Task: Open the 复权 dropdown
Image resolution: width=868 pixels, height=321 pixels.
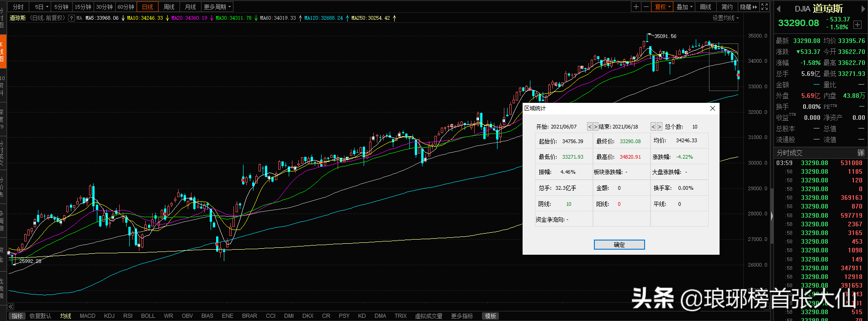Action: coord(663,7)
